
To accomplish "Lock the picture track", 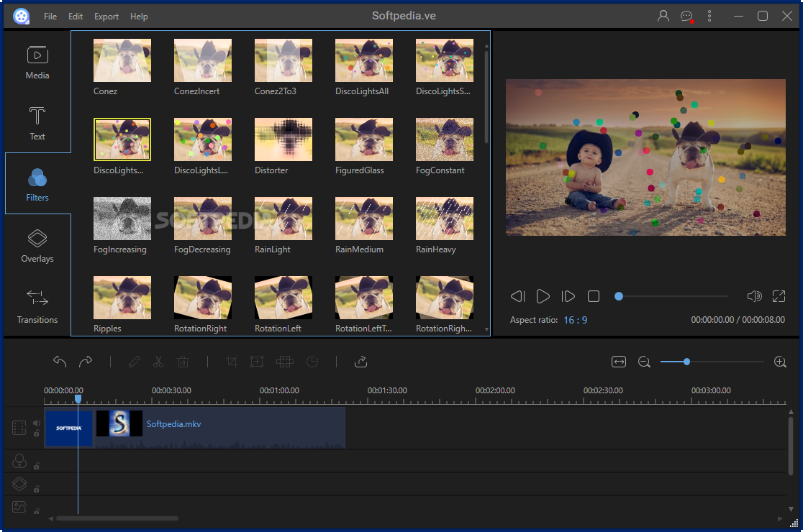I will pos(37,511).
